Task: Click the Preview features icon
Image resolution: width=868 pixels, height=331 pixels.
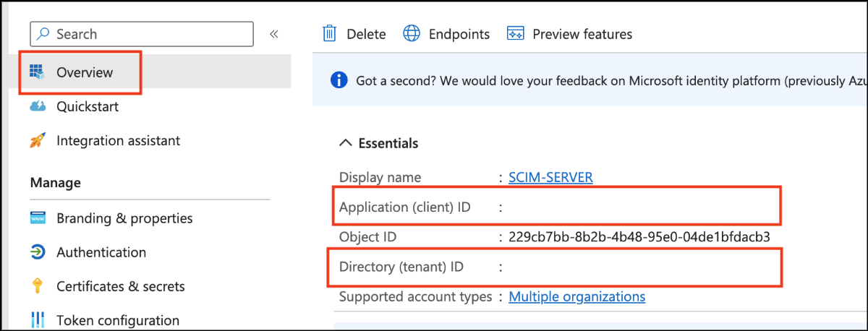Action: pyautogui.click(x=516, y=34)
